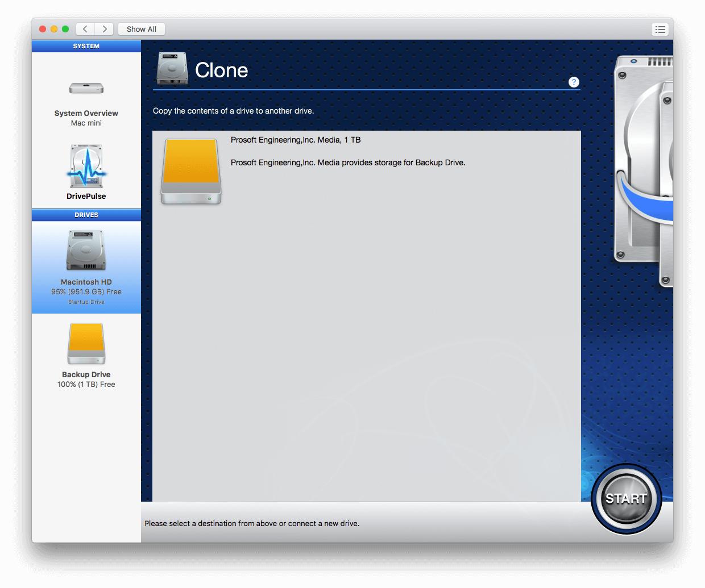705x588 pixels.
Task: Select the Prosoft Engineering Media destination drive
Action: point(191,170)
